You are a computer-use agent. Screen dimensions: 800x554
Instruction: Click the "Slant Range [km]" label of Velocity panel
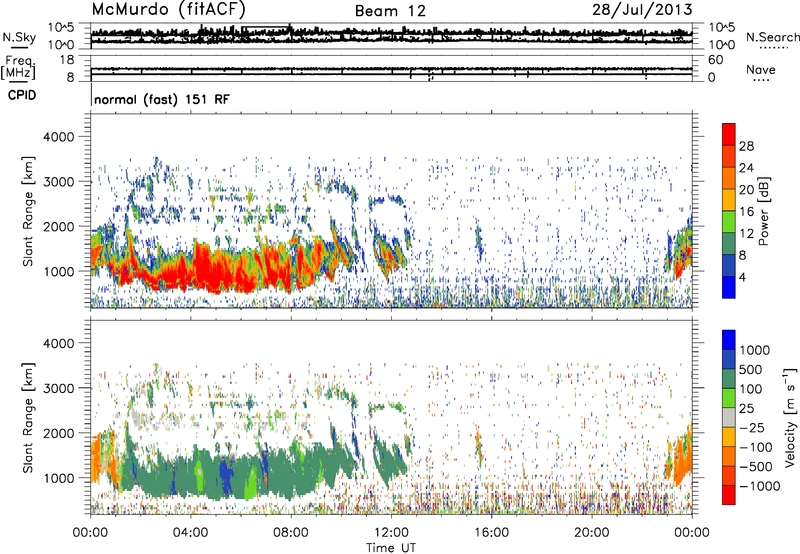[x=28, y=418]
